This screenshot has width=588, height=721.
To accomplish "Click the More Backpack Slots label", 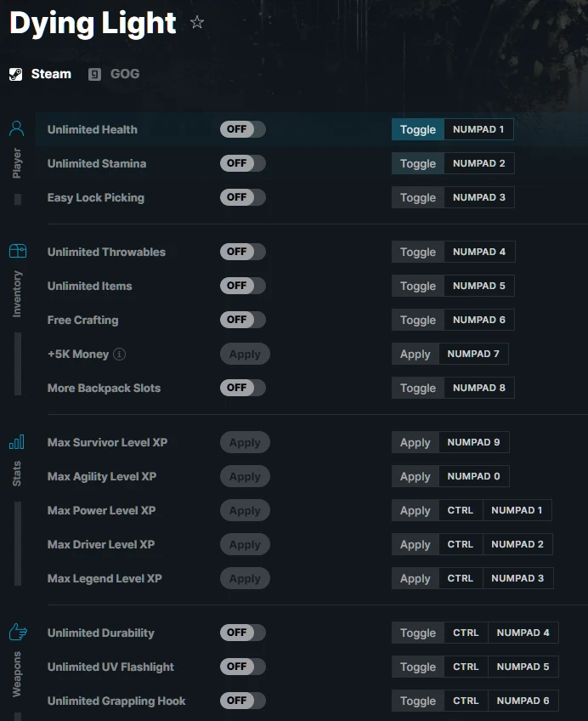I will coord(105,388).
